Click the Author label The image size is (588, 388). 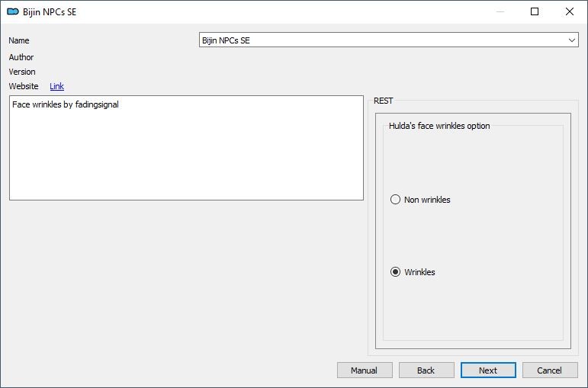[21, 57]
